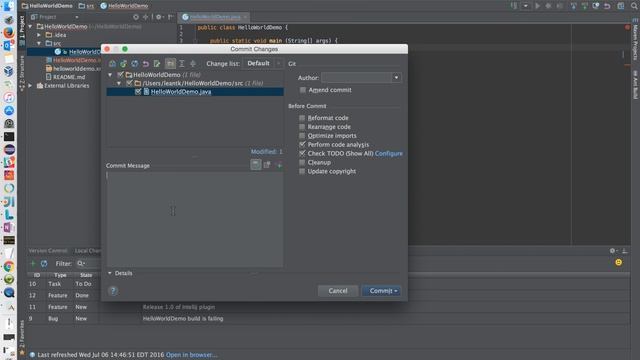Enable Reformat code checkbox

pos(302,118)
